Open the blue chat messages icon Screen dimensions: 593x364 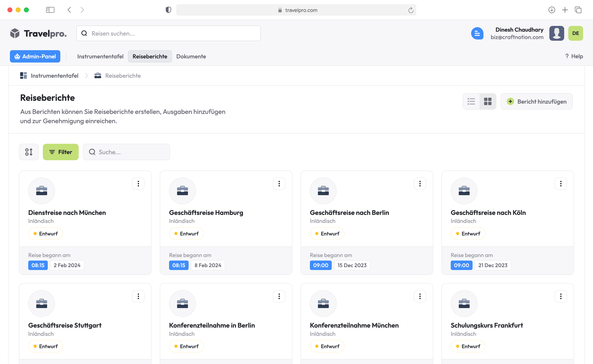click(477, 33)
